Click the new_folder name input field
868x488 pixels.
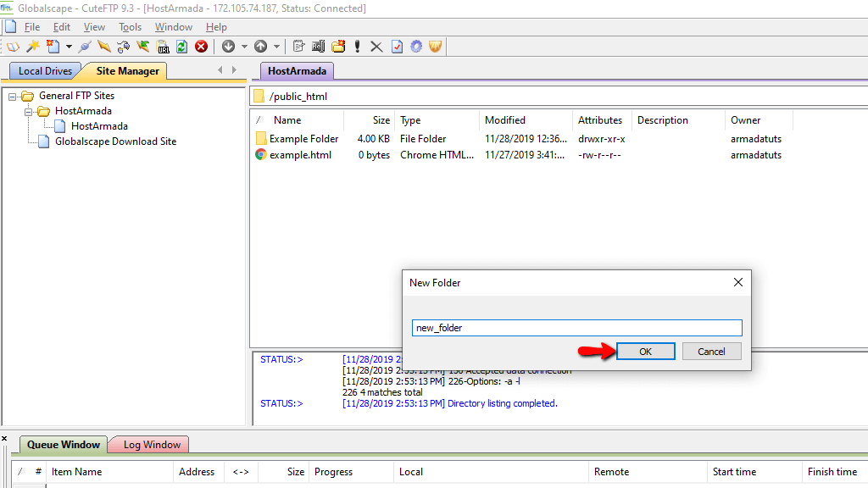click(x=576, y=328)
